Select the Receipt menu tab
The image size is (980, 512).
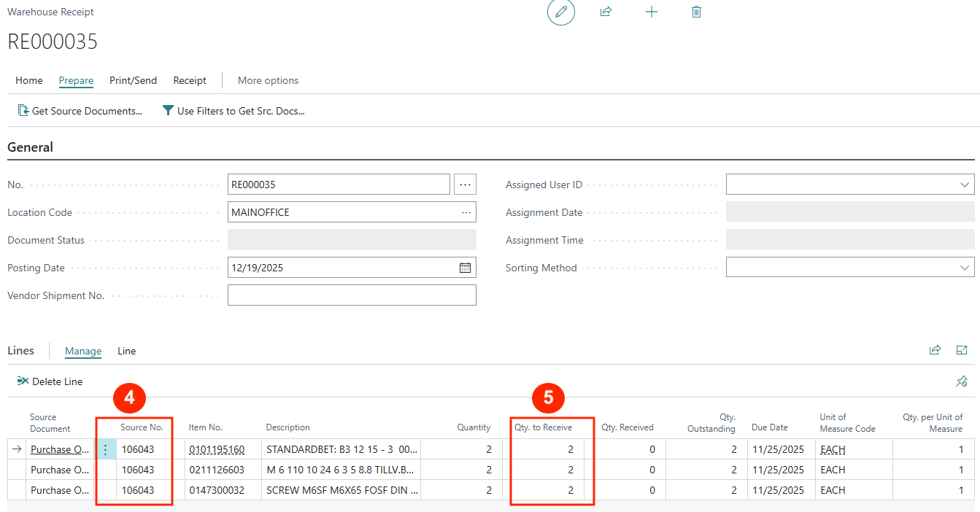pyautogui.click(x=190, y=80)
